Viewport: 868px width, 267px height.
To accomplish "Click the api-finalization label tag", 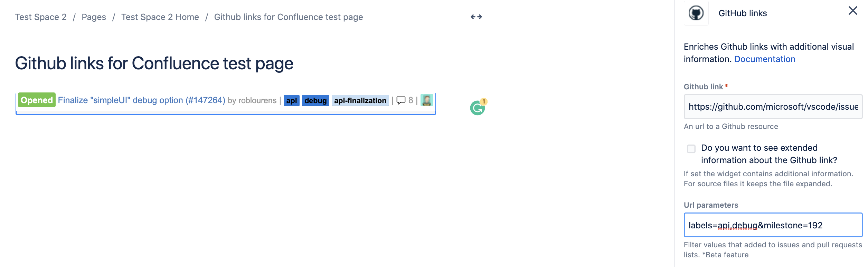I will click(x=360, y=101).
